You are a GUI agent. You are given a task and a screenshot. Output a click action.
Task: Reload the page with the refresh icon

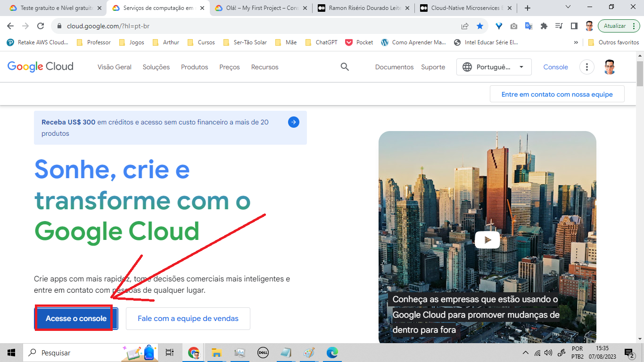pos(41,26)
